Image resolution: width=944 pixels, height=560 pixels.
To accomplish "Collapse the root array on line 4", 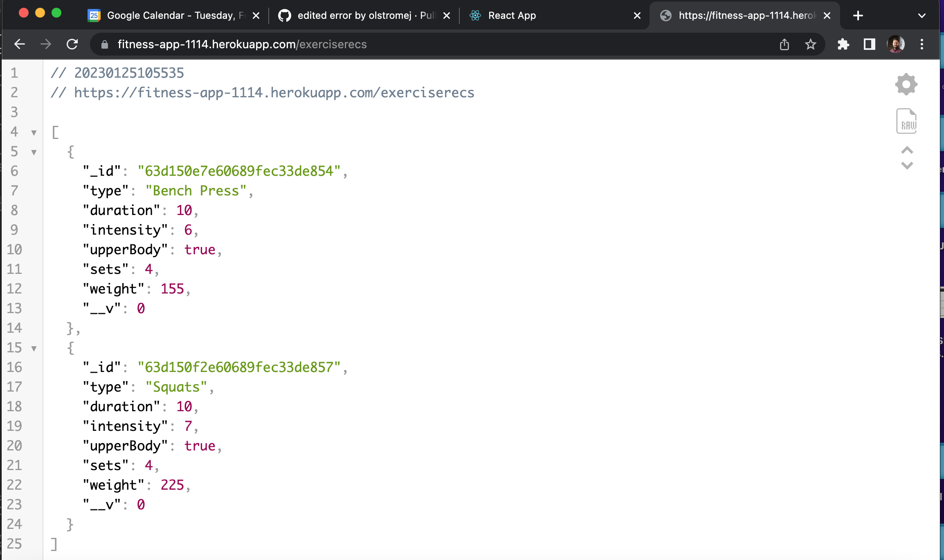I will 34,132.
